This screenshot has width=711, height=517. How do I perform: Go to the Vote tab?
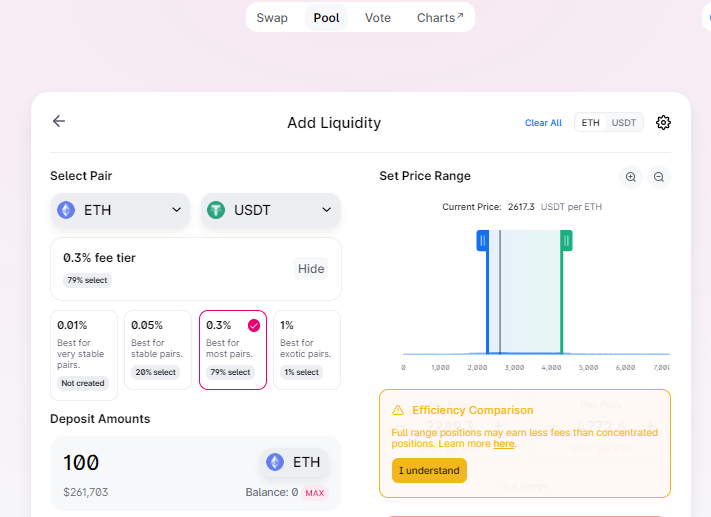pyautogui.click(x=378, y=18)
